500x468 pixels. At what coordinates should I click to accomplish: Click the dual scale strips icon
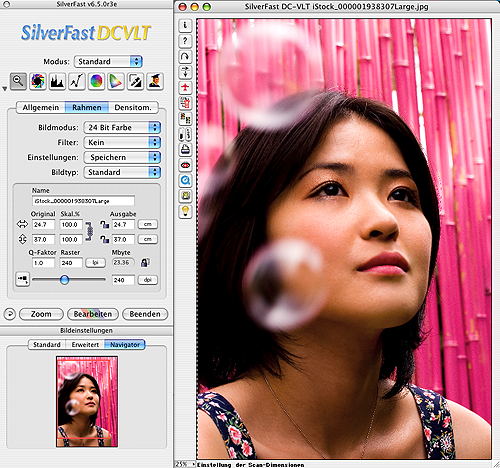185,134
